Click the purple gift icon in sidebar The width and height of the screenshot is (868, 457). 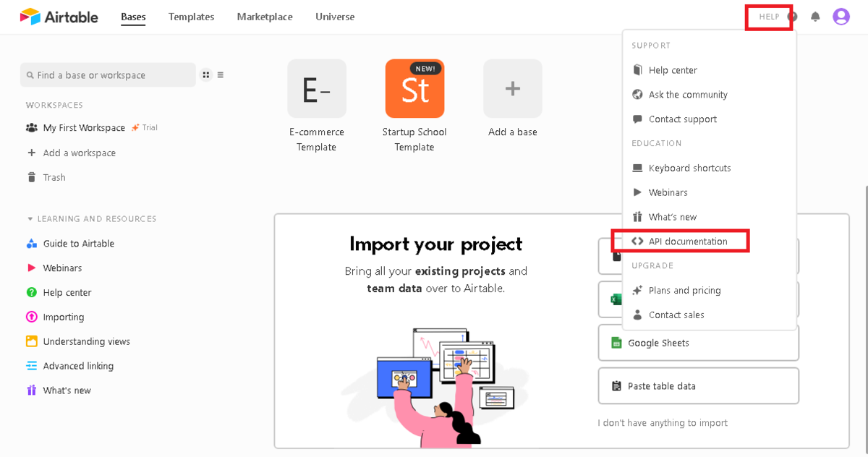(31, 390)
